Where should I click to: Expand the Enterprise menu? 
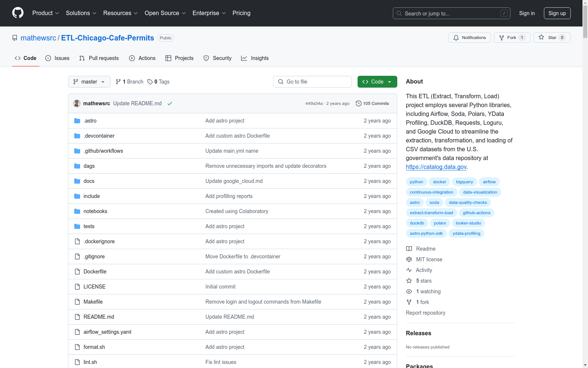pyautogui.click(x=209, y=13)
